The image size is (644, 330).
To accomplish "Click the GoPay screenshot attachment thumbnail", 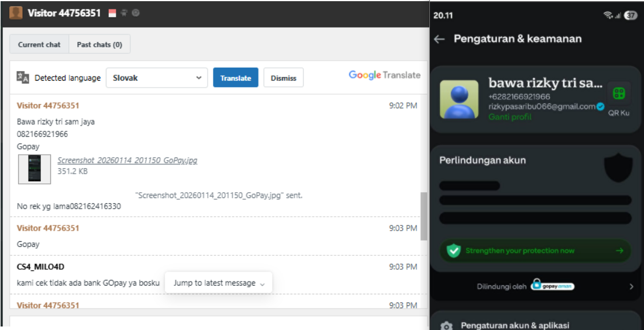I will coord(35,169).
